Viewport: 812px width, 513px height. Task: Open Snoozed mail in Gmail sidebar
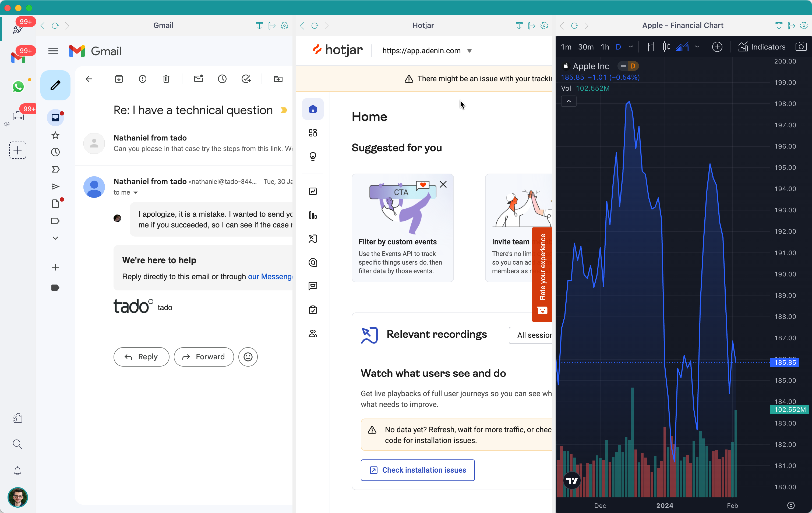[55, 152]
